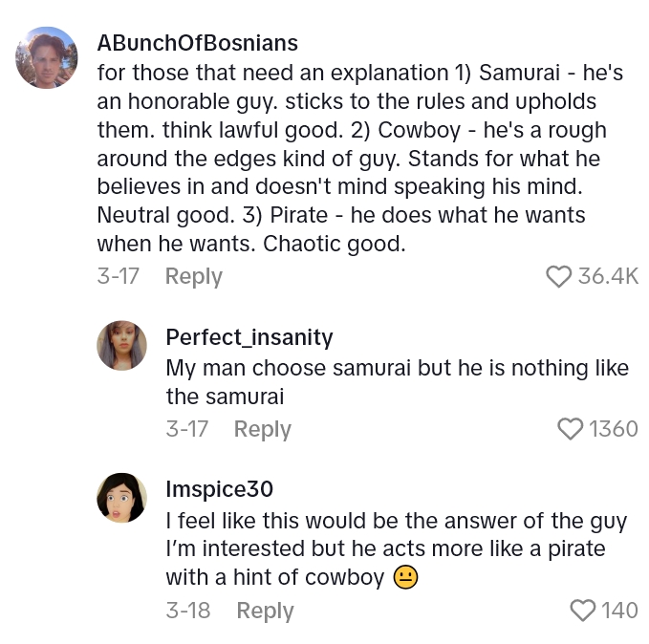Visit the Perfect_insanity username link
The width and height of the screenshot is (649, 644).
[249, 337]
